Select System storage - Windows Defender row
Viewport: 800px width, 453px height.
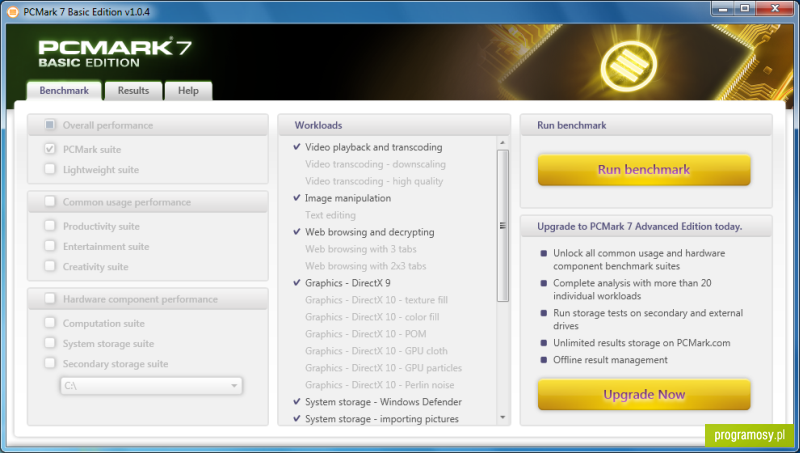383,402
